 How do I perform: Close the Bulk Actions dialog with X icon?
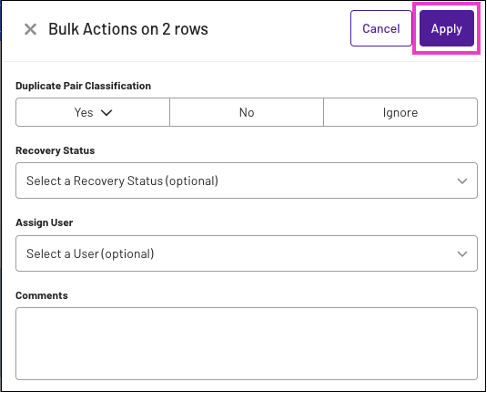(x=30, y=29)
